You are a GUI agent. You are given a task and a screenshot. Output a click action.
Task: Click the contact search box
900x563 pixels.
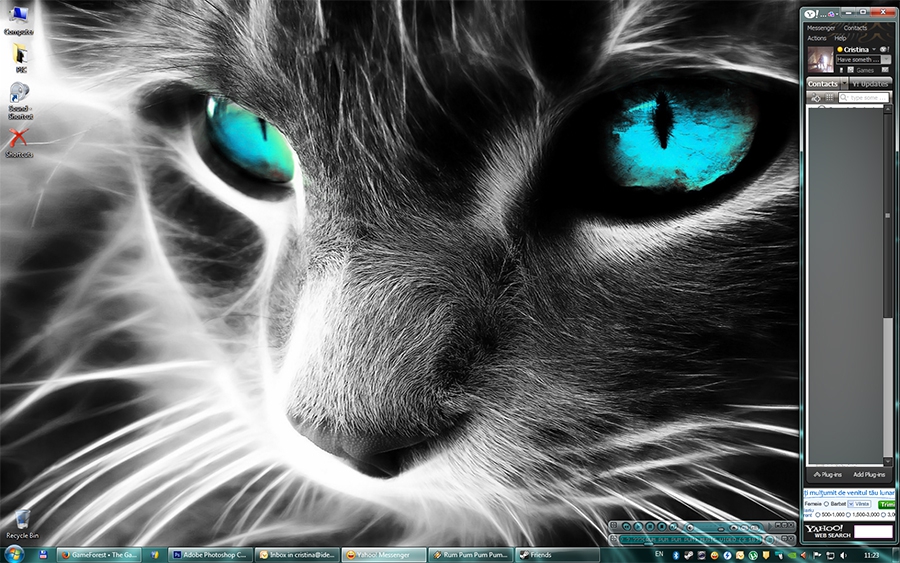(x=864, y=98)
